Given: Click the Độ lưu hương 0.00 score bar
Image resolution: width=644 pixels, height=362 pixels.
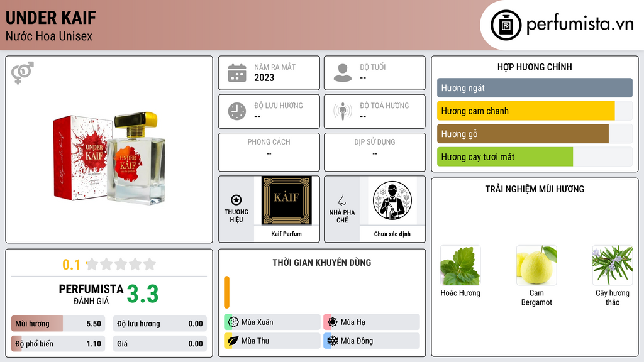Looking at the screenshot, I should pos(160,324).
